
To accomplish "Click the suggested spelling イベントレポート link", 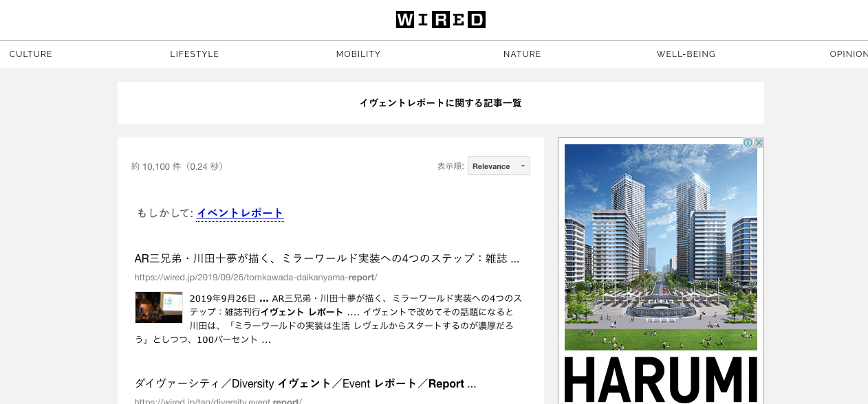I will click(x=240, y=213).
